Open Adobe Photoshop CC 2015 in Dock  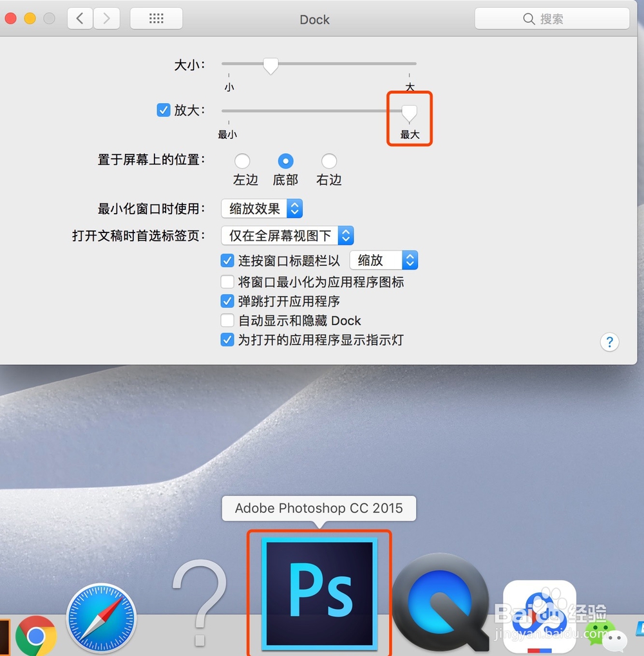pos(319,594)
